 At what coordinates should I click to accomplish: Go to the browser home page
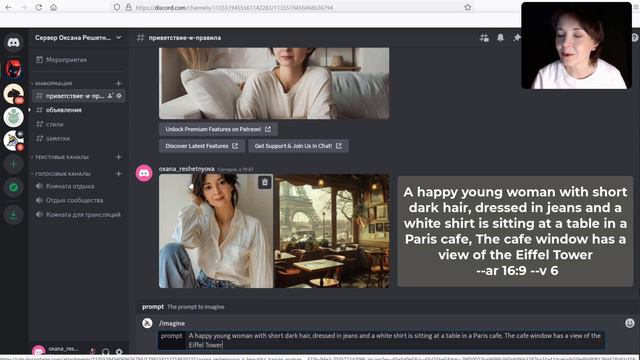pyautogui.click(x=53, y=7)
